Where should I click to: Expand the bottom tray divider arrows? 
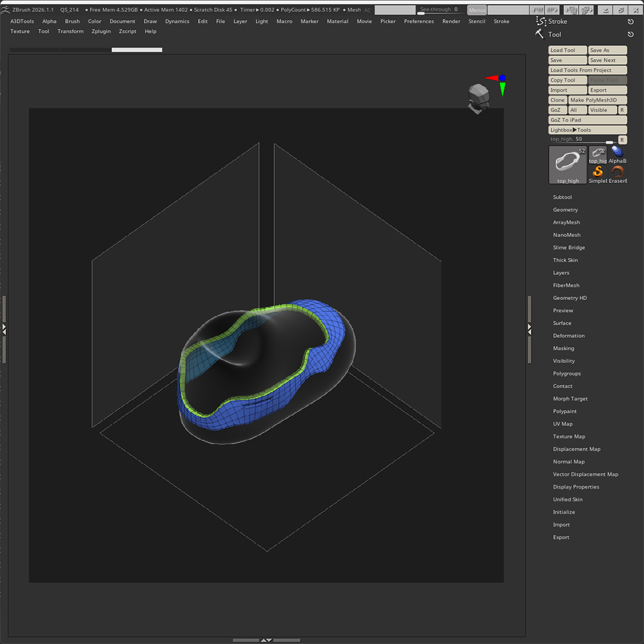(266, 640)
